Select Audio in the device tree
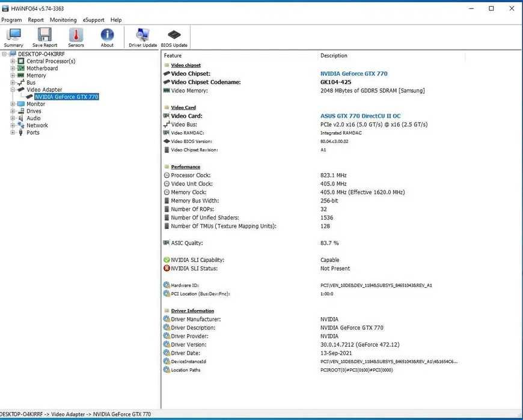 [x=33, y=118]
